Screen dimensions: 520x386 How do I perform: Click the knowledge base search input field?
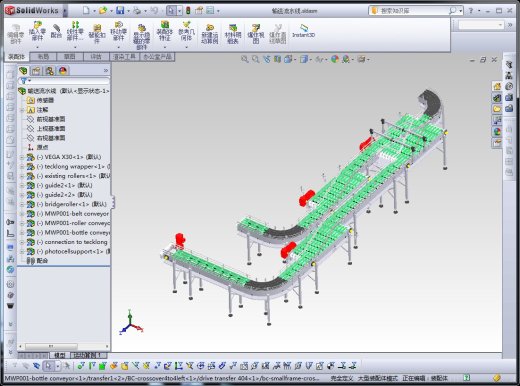click(x=413, y=11)
